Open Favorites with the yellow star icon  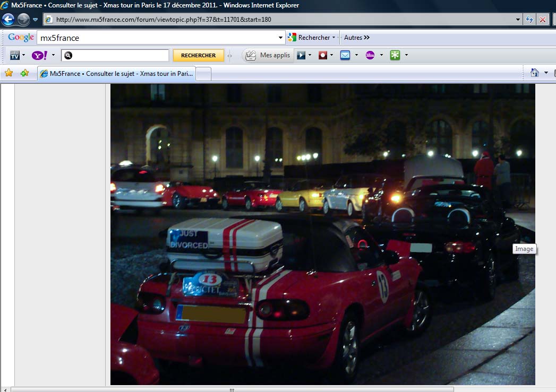(9, 73)
